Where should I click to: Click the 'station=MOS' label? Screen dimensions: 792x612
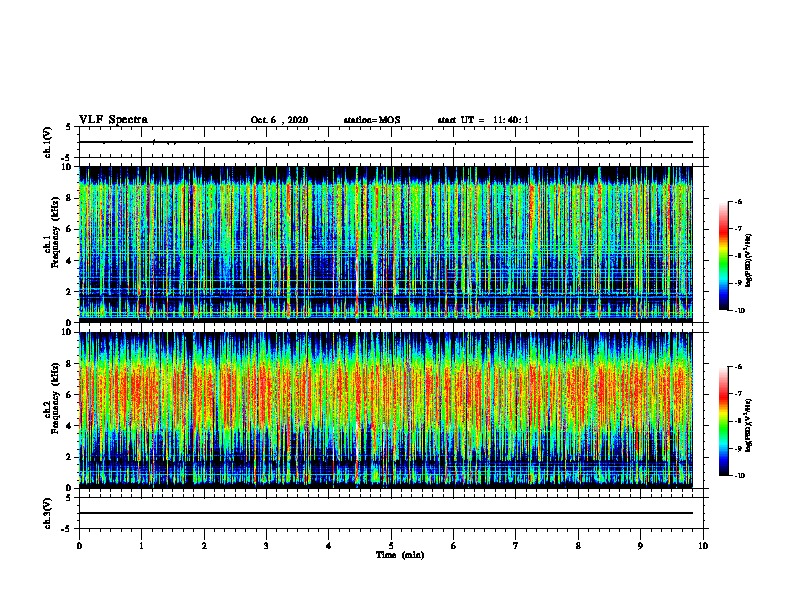(x=372, y=120)
